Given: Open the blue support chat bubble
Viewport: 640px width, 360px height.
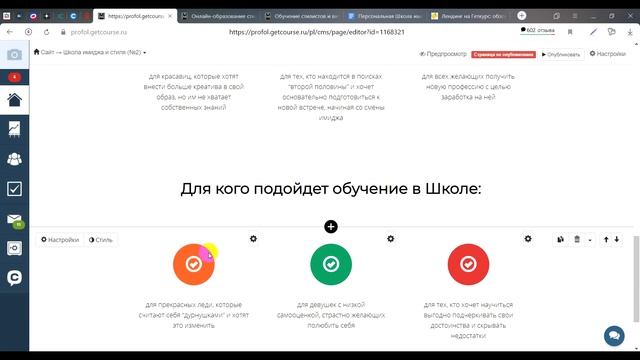Looking at the screenshot, I should point(614,336).
